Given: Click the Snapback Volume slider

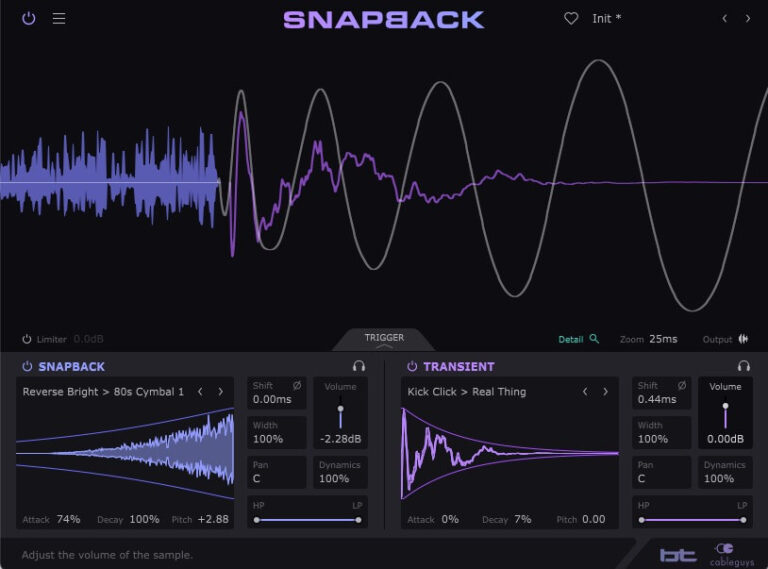Looking at the screenshot, I should 340,412.
